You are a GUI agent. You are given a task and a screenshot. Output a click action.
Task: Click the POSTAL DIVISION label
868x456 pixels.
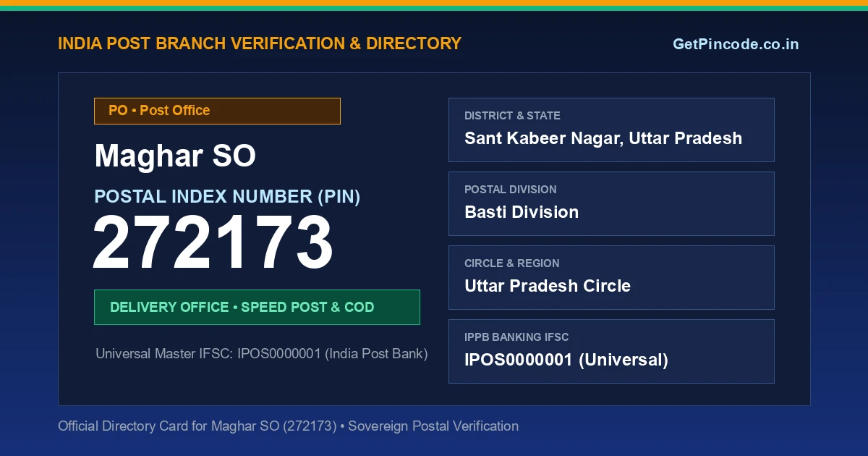(511, 190)
